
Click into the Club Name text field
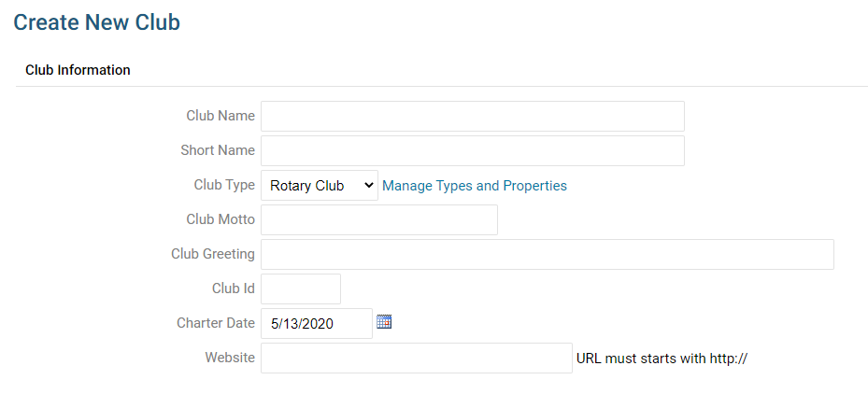click(x=472, y=117)
